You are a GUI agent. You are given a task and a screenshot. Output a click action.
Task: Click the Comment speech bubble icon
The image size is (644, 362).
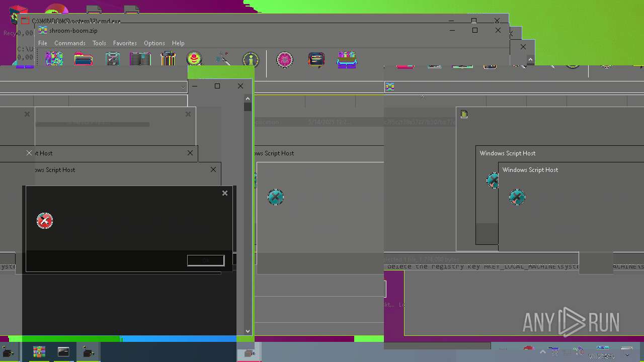click(x=316, y=60)
